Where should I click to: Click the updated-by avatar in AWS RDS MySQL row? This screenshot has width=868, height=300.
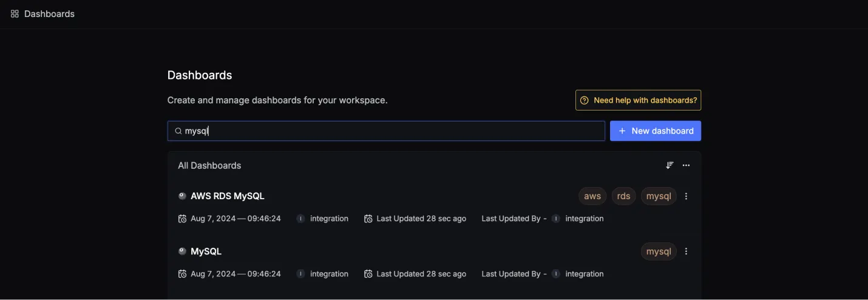[556, 219]
